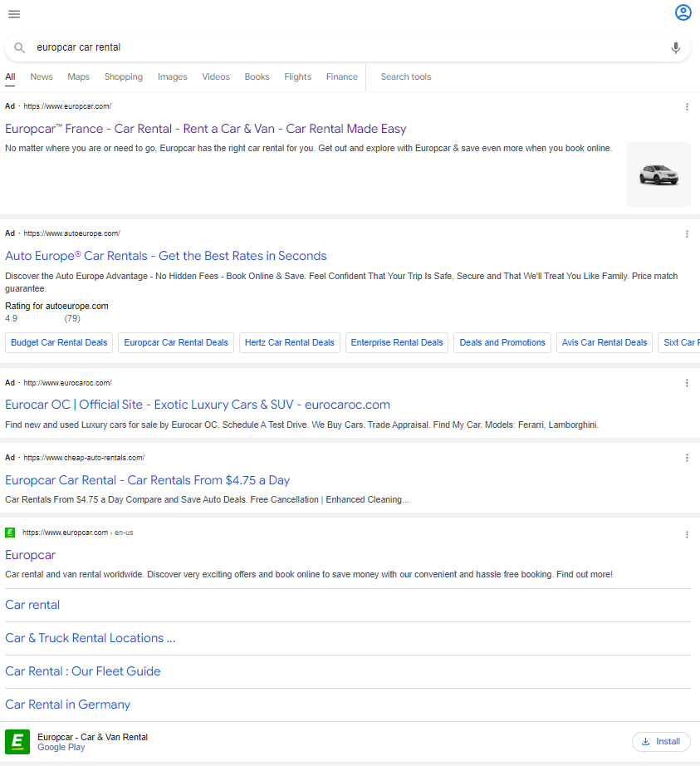Click the user account profile icon
The height and width of the screenshot is (766, 700).
[x=683, y=12]
